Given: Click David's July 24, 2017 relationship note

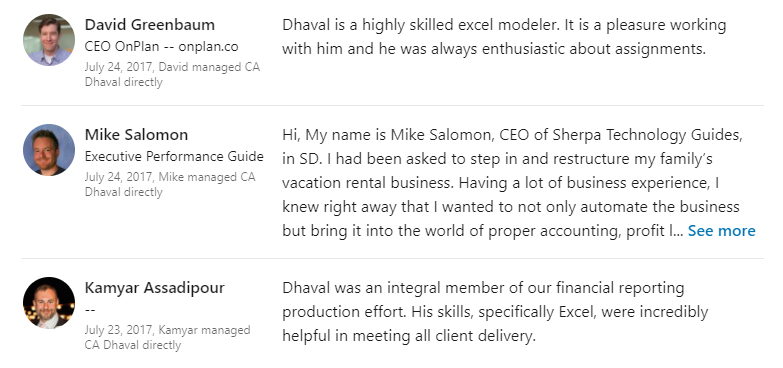Looking at the screenshot, I should click(172, 74).
